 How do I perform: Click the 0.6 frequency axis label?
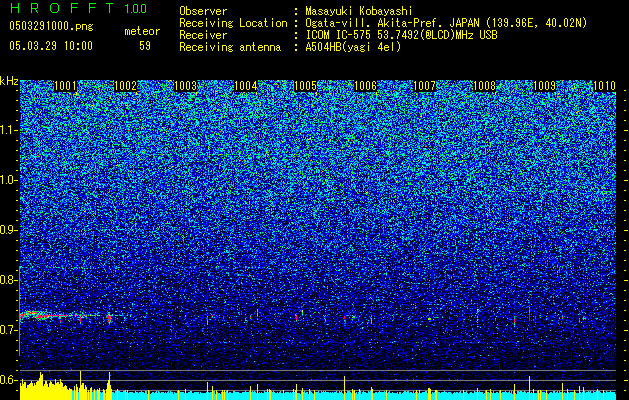coord(9,380)
